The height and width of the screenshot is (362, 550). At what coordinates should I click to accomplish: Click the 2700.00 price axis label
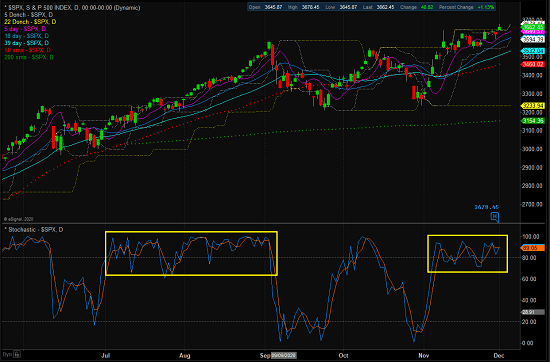532,205
